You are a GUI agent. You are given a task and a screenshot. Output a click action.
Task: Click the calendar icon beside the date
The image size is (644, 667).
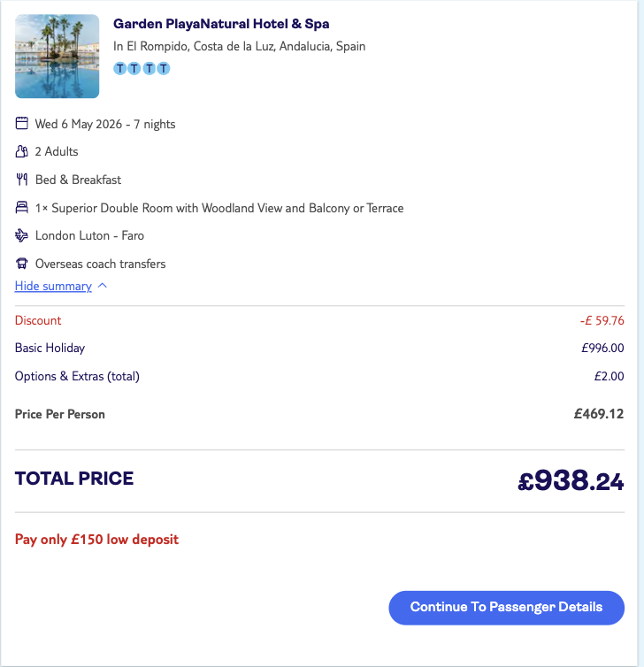(x=22, y=124)
